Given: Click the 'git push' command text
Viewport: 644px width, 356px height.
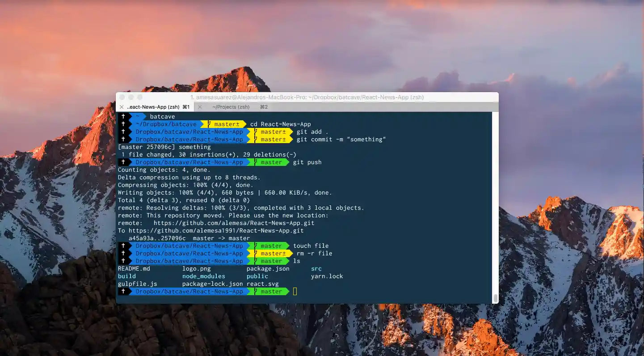Looking at the screenshot, I should point(307,162).
